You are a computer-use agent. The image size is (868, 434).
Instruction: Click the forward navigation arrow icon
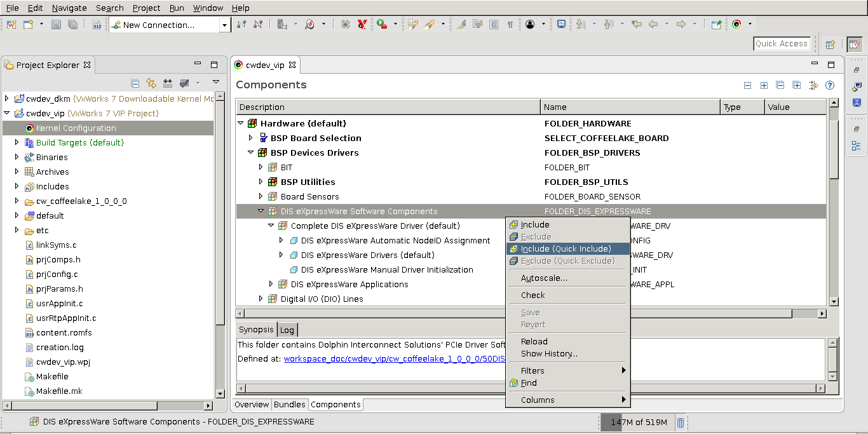tap(681, 24)
